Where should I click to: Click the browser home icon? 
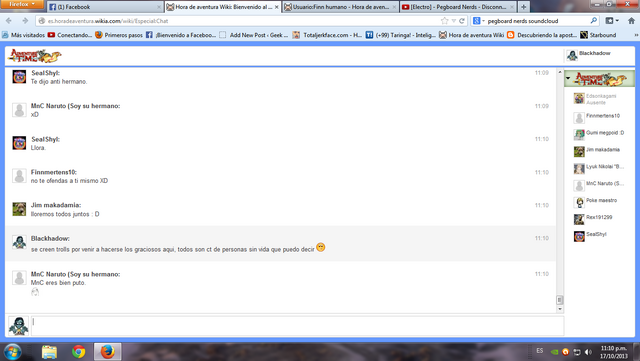pos(631,21)
